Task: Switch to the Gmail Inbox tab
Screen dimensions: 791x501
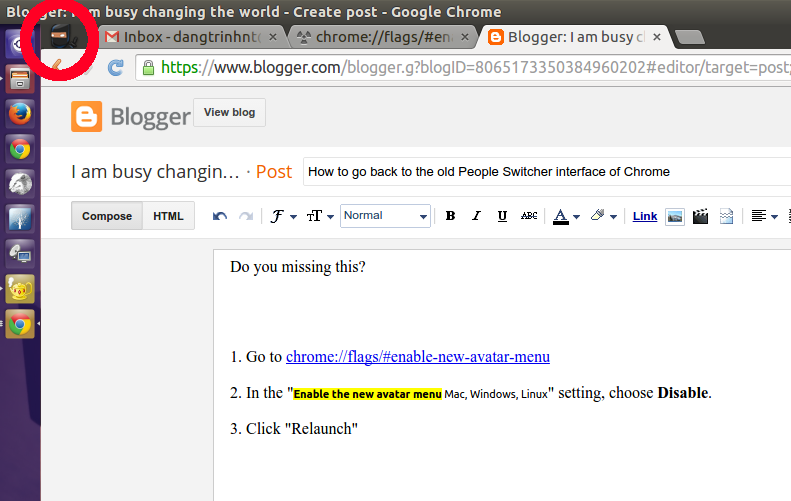Action: coord(192,37)
